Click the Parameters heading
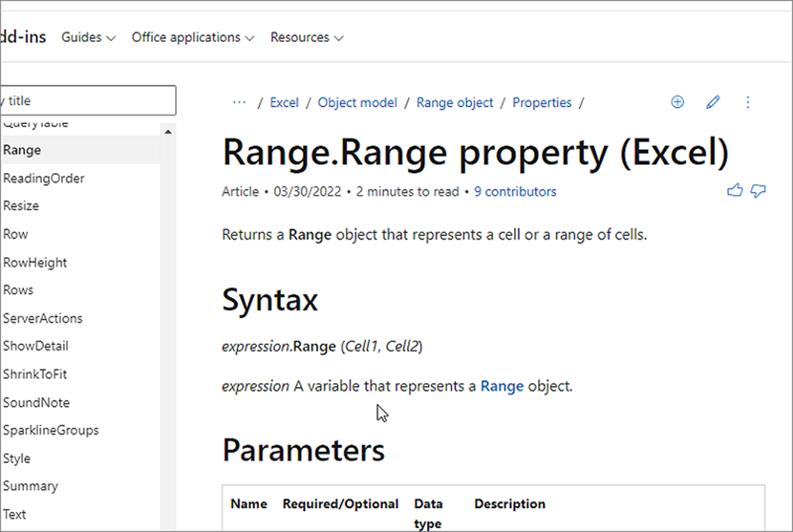 (303, 450)
